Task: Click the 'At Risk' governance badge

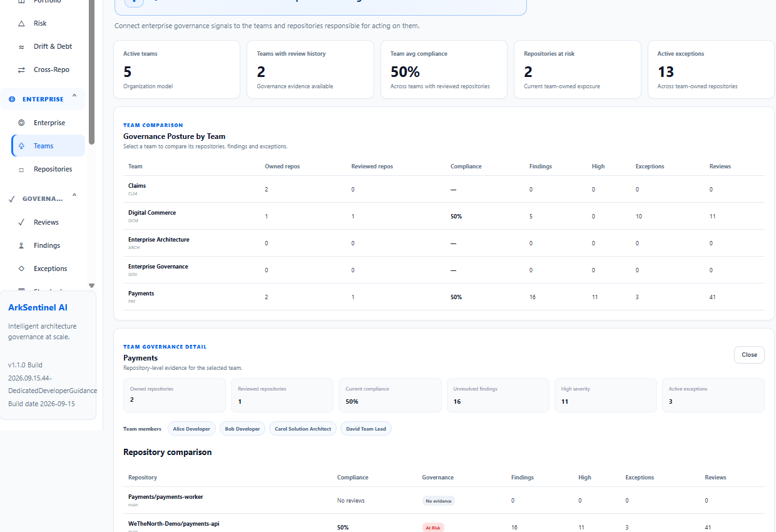Action: tap(433, 528)
